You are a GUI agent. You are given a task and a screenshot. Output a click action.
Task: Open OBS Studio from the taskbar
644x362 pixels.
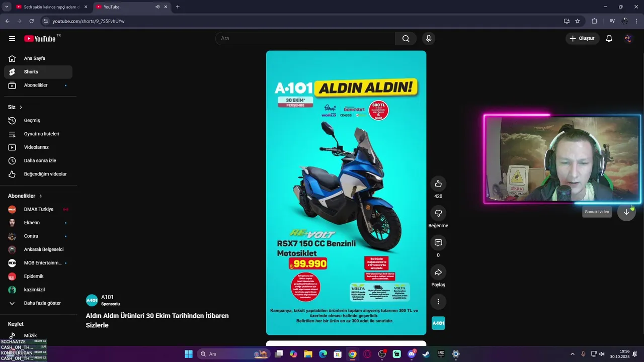tap(382, 354)
